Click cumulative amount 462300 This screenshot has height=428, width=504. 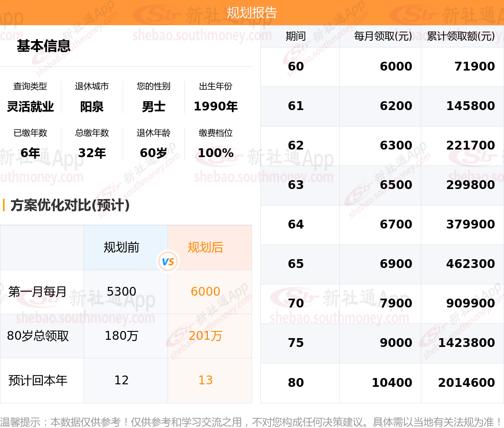pyautogui.click(x=470, y=264)
